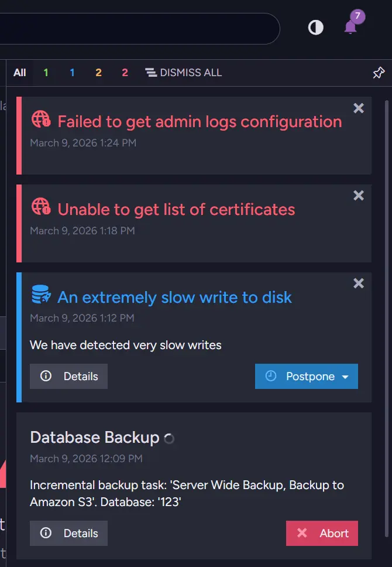The height and width of the screenshot is (567, 392).
Task: Click the database disk icon on slow write alert
Action: [41, 295]
